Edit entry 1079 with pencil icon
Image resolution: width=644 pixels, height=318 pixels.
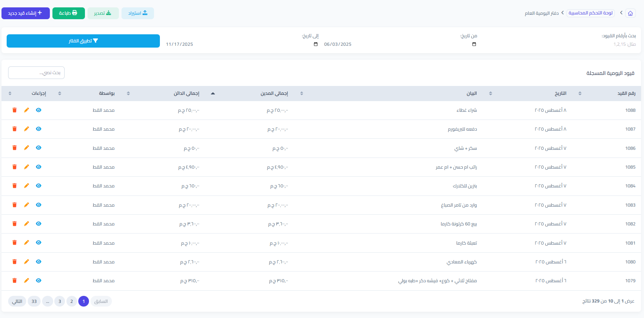[x=27, y=280]
